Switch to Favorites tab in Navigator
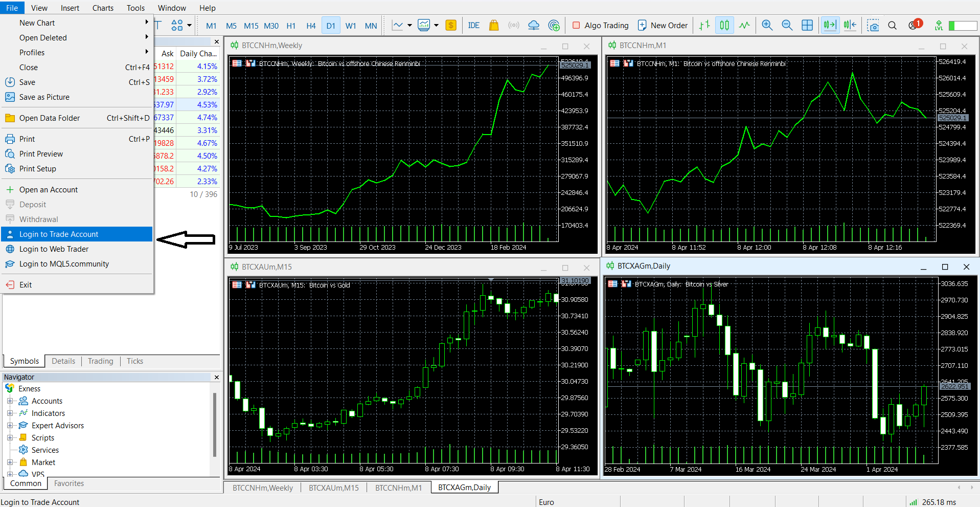Screen dimensions: 980x507 [x=69, y=483]
